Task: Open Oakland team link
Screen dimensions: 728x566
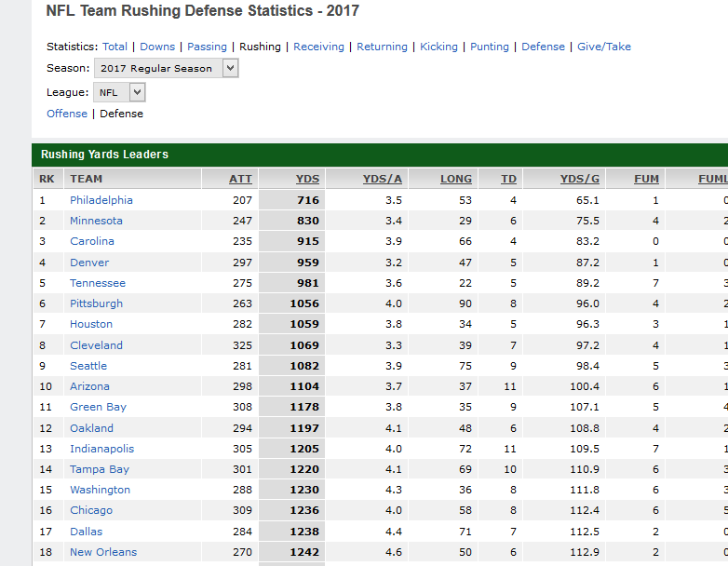Action: [x=91, y=428]
